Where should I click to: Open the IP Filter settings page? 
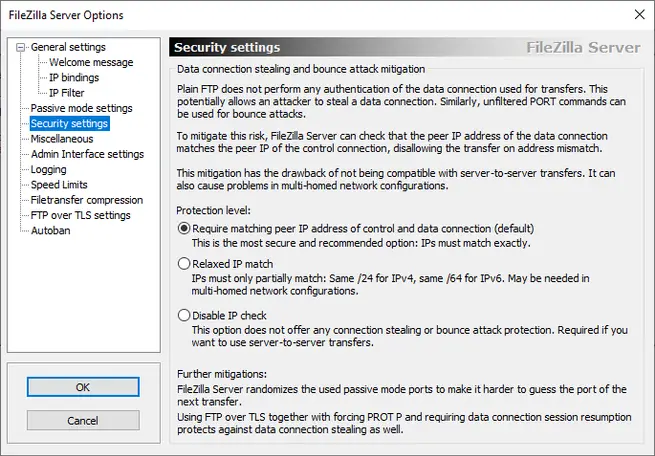(x=67, y=93)
